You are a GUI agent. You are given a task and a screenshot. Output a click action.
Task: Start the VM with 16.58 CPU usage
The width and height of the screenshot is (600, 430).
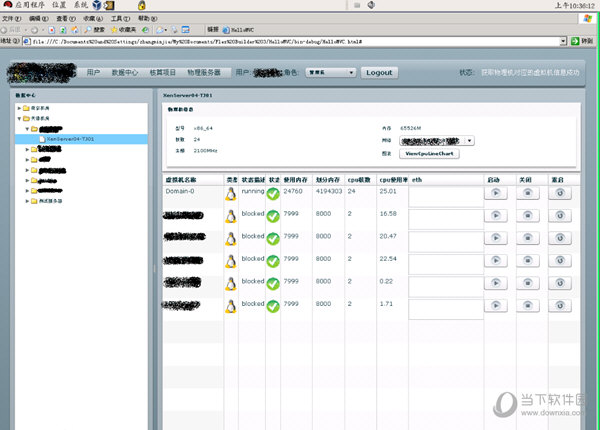coord(496,217)
